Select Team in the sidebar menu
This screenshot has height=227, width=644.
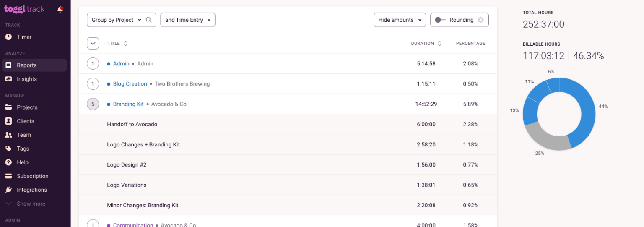coord(24,135)
